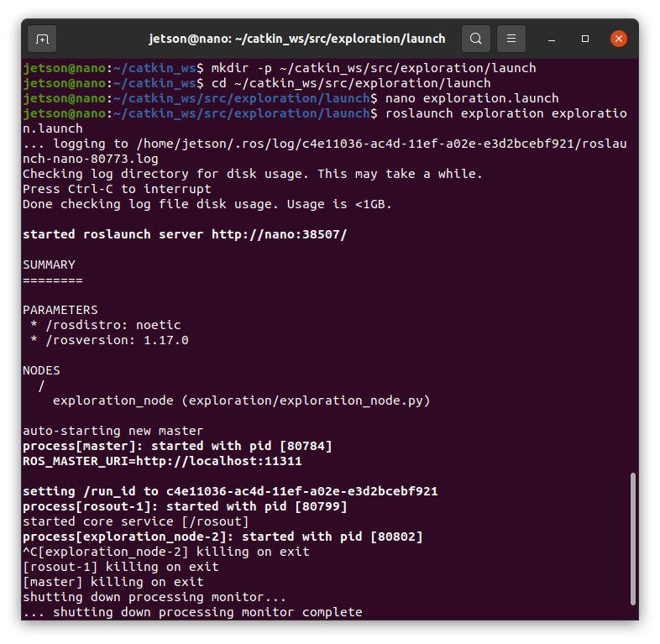Click 'shutting down processing monitor complete' line
660x644 pixels.
tap(192, 612)
